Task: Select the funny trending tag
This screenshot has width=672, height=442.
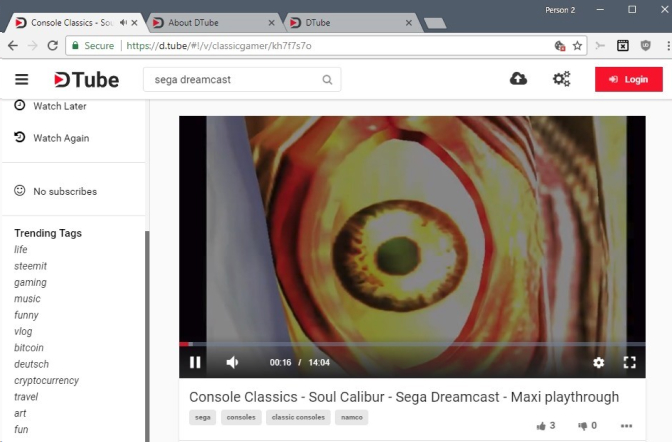Action: (26, 315)
